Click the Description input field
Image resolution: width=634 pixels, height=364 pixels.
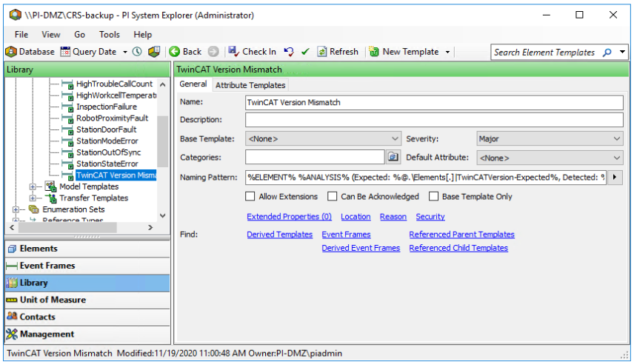pyautogui.click(x=434, y=120)
